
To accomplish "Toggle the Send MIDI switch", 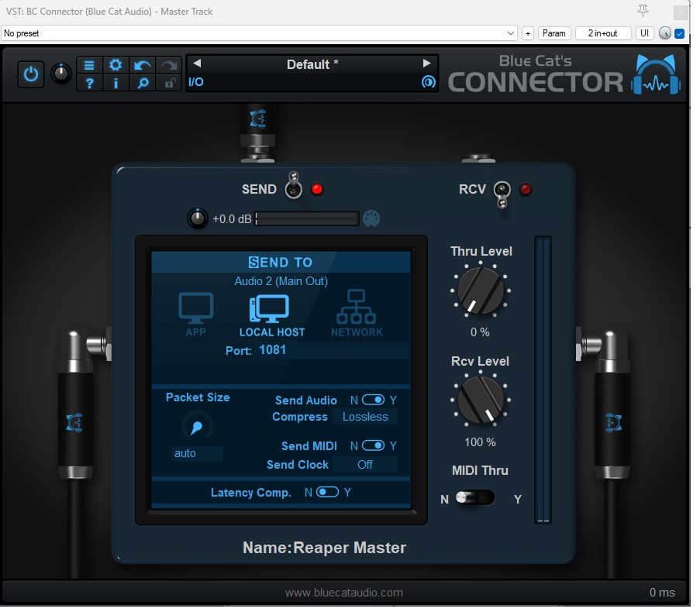I will (x=373, y=445).
